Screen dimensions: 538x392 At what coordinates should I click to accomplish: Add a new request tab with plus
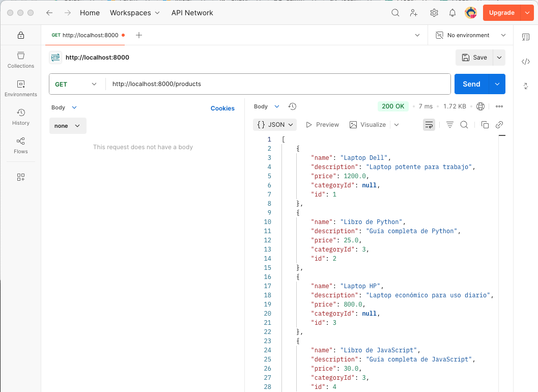(139, 35)
